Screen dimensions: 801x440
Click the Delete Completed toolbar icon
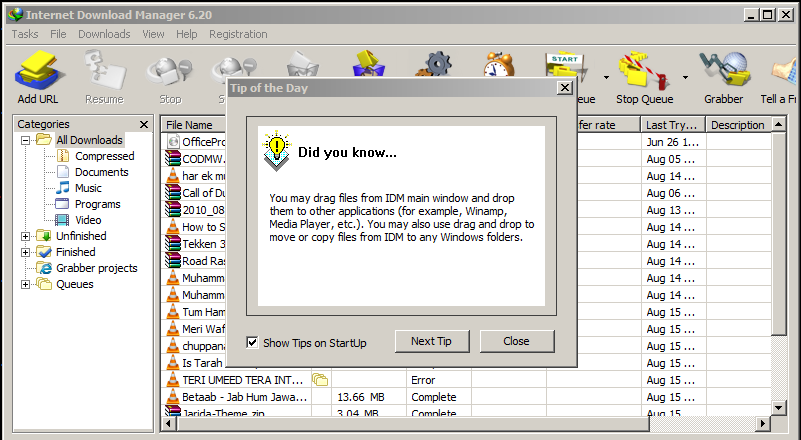coord(368,64)
